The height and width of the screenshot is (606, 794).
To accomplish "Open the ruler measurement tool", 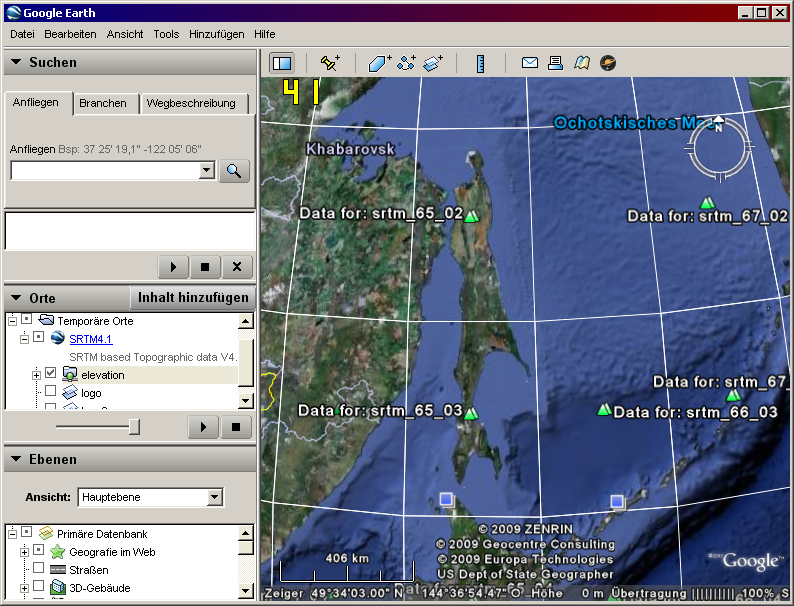I will pos(480,63).
